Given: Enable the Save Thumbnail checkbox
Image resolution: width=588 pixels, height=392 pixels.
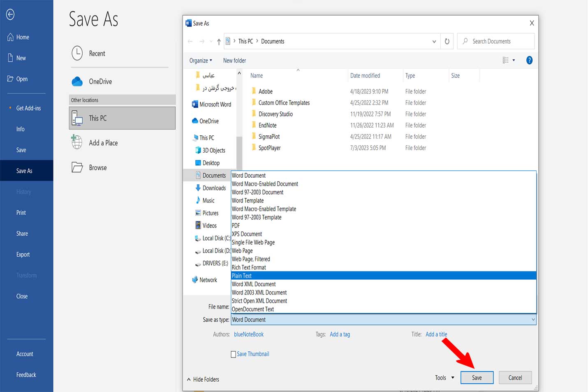Looking at the screenshot, I should 234,354.
